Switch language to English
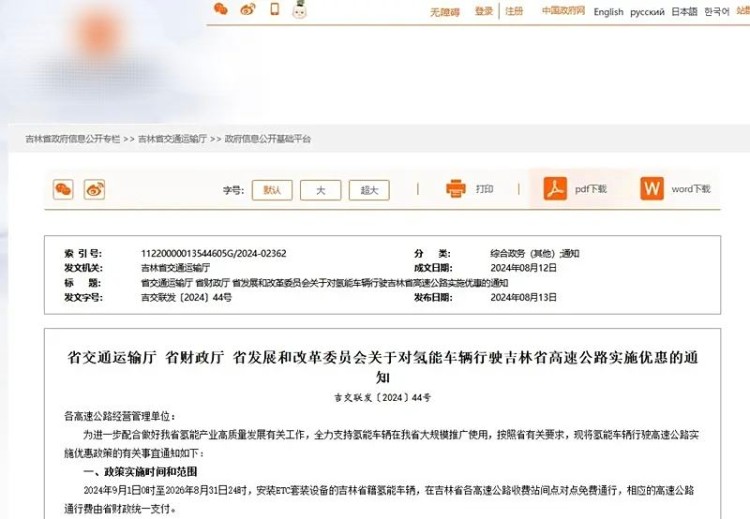750x519 pixels. [x=608, y=12]
